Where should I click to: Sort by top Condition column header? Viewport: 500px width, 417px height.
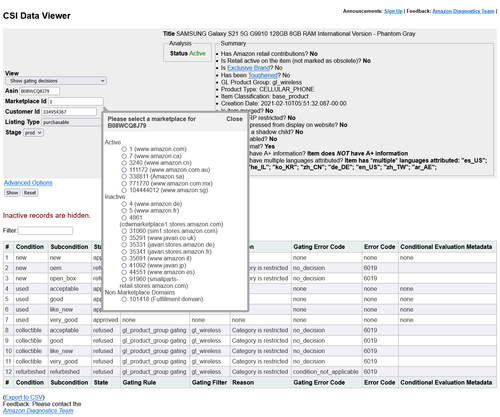30,247
